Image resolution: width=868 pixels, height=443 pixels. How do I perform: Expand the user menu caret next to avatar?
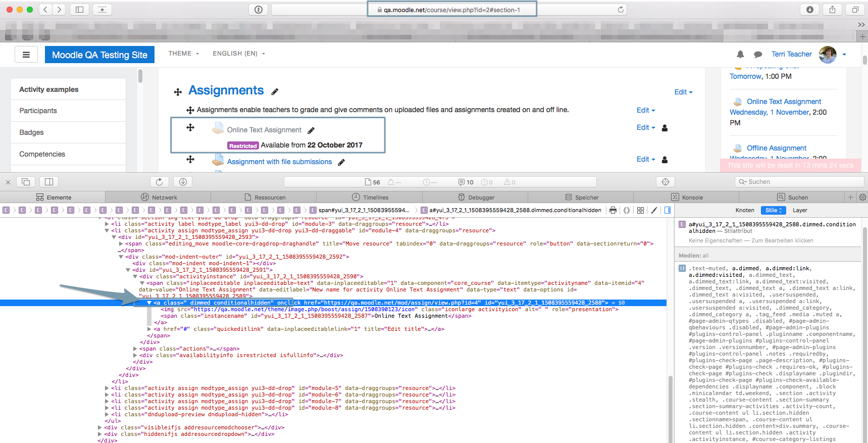click(844, 55)
